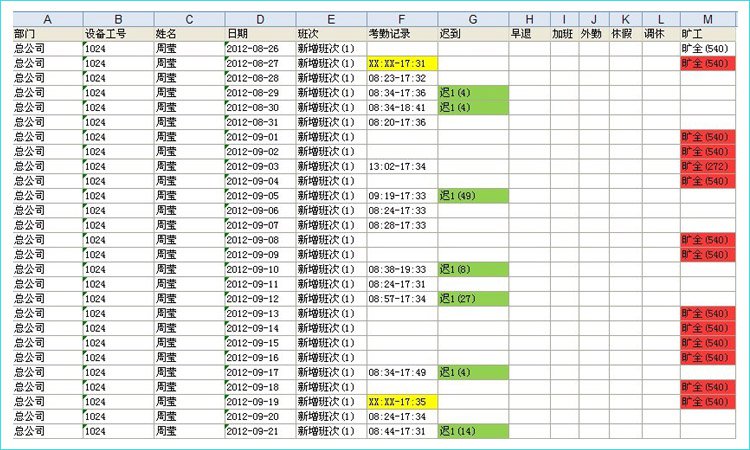Select the green 迟1(14) cell
This screenshot has height=450, width=750.
(473, 431)
